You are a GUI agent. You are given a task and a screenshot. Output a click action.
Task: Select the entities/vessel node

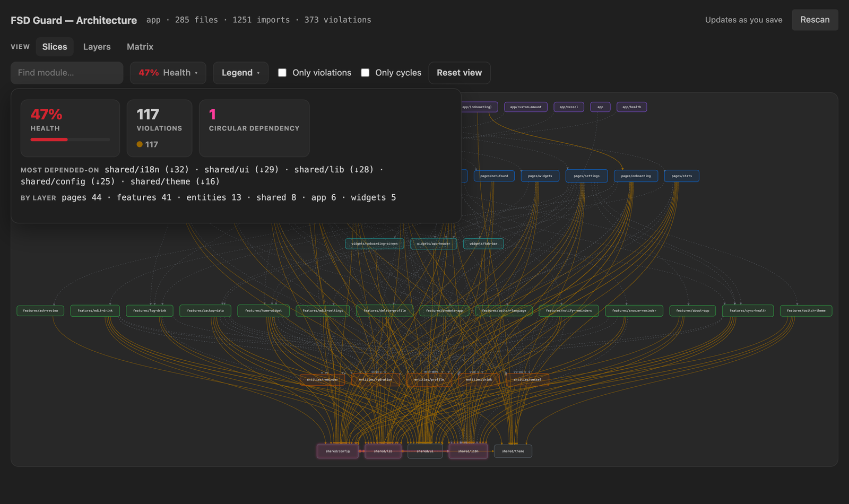527,380
